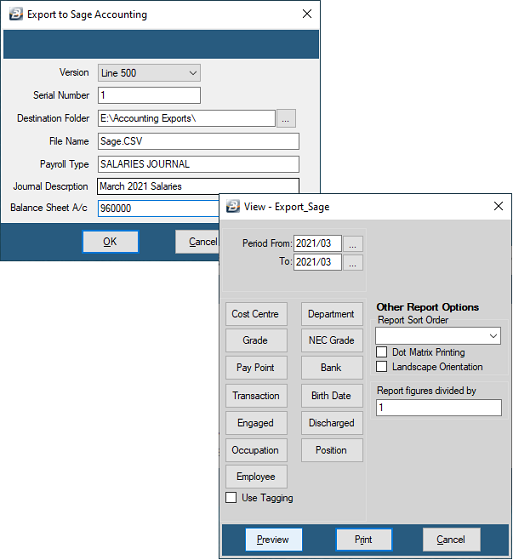Select the Transaction filter button
This screenshot has width=513, height=560.
[x=256, y=396]
